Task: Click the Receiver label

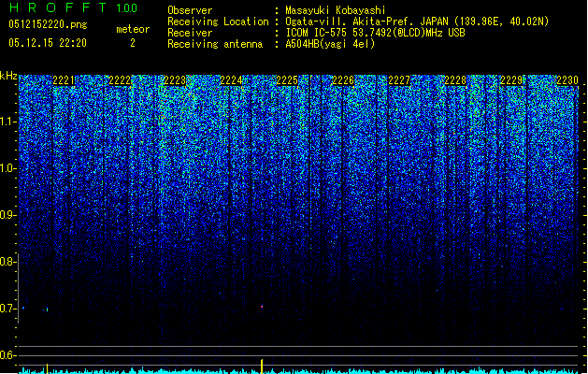Action: pos(190,33)
